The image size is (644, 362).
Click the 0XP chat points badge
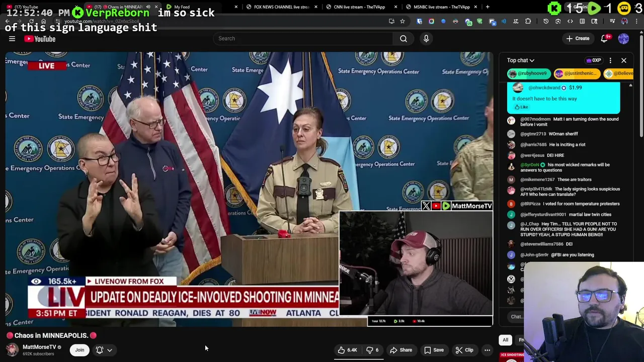click(x=594, y=60)
